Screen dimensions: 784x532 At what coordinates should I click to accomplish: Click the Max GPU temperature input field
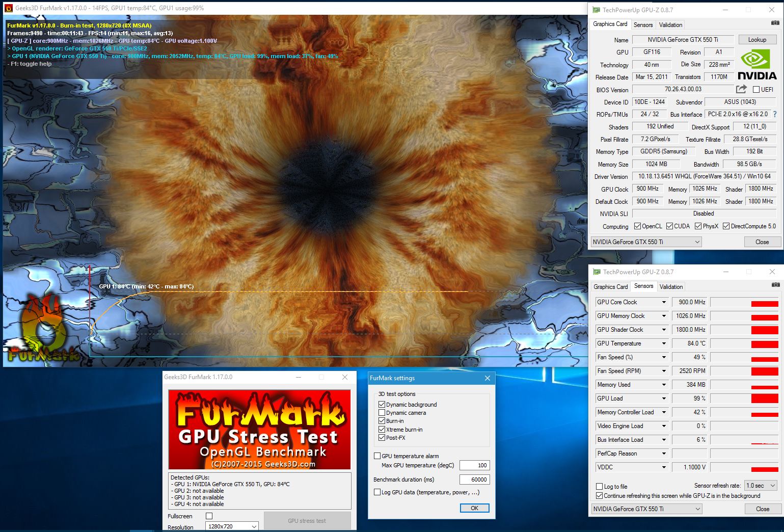click(474, 465)
